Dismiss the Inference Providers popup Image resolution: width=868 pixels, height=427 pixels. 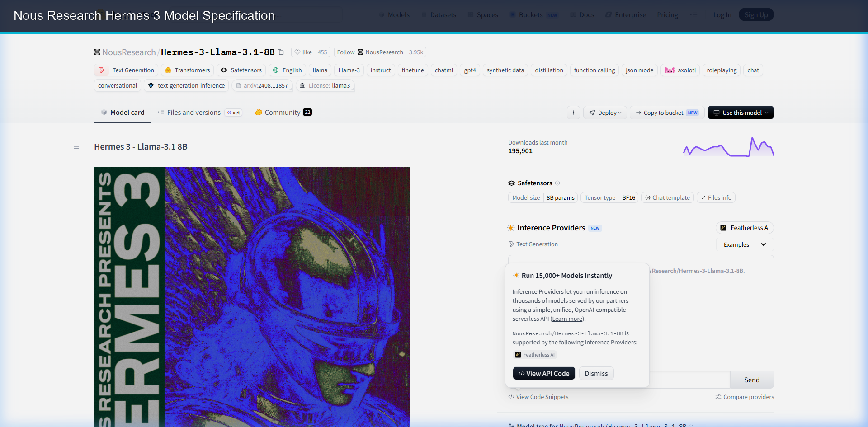click(596, 373)
